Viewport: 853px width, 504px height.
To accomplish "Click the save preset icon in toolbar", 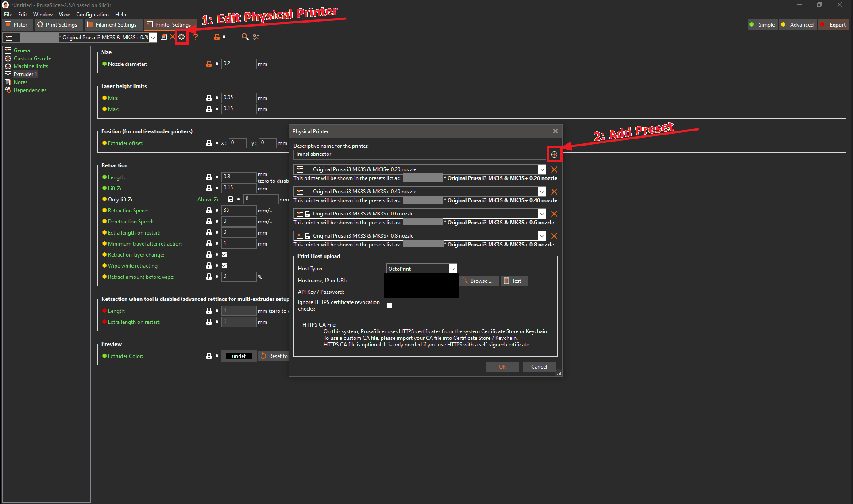I will pyautogui.click(x=162, y=37).
